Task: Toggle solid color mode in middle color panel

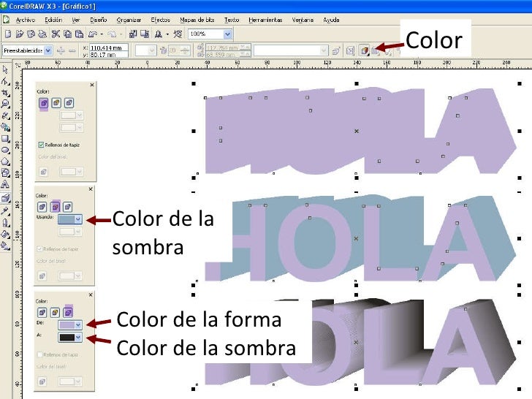Action: coord(56,207)
